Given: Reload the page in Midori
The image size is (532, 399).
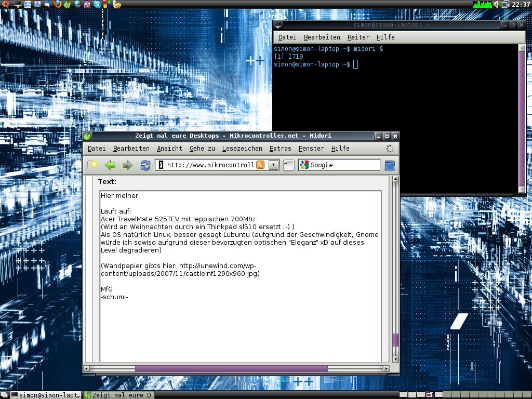Looking at the screenshot, I should [145, 165].
